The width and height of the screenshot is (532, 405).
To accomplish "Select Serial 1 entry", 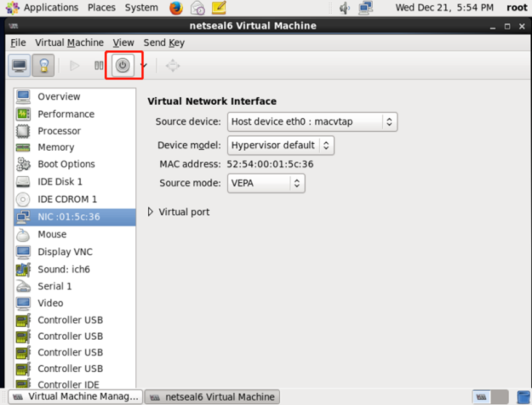I will pos(74,286).
